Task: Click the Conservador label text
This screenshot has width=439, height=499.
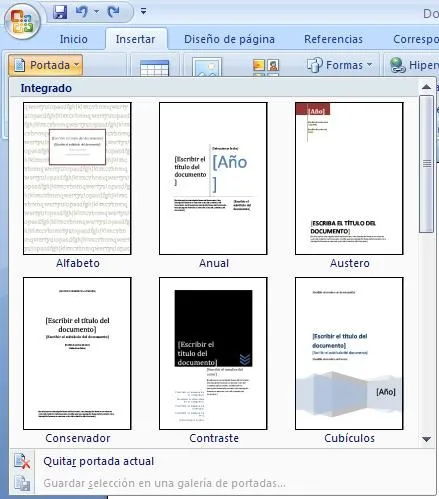Action: 78,438
